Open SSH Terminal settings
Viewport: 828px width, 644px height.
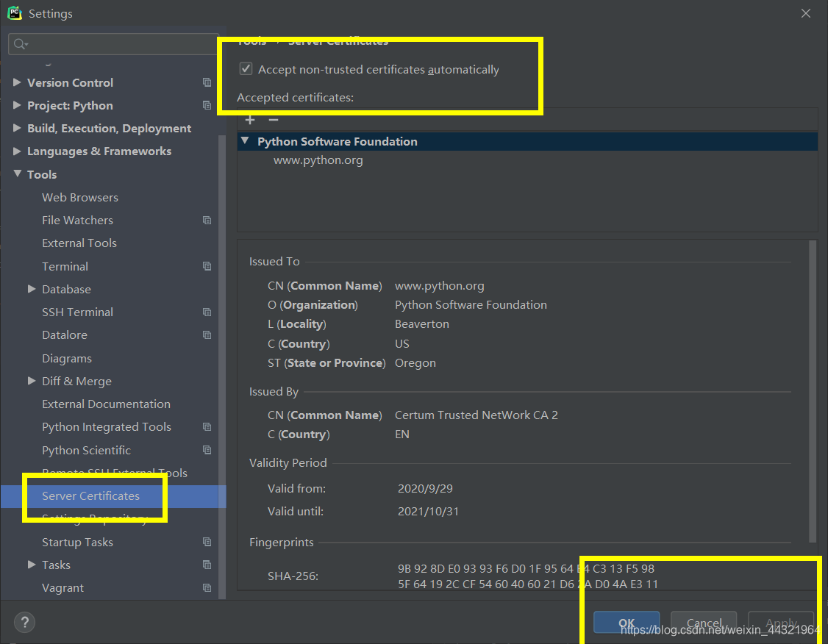pos(78,312)
